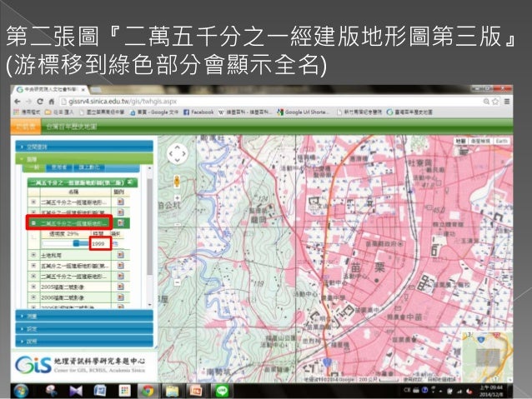
Task: Open the Facebook bookmark
Action: coord(198,112)
